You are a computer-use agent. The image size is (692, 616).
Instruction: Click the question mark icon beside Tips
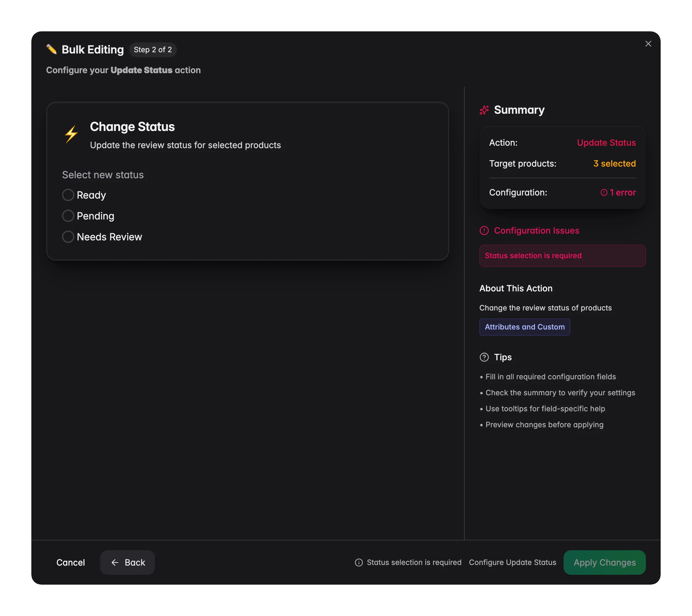click(x=484, y=357)
